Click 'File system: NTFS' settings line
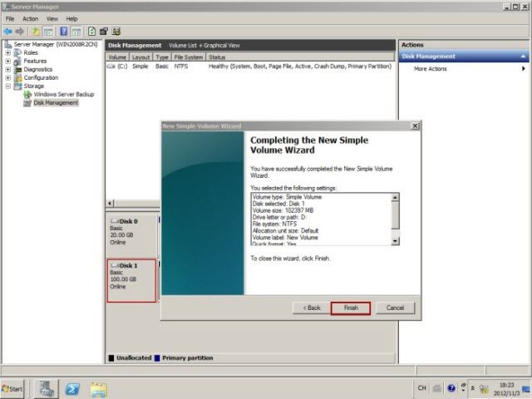532x399 pixels. pyautogui.click(x=274, y=224)
